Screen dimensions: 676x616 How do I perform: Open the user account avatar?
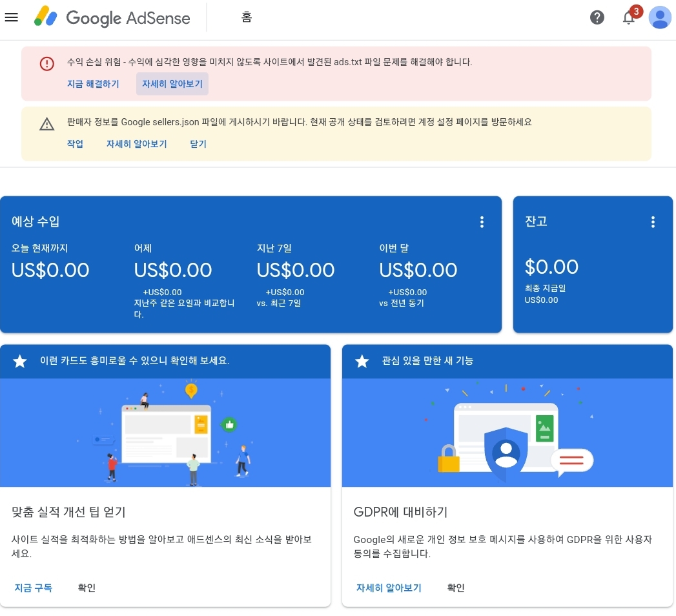[x=660, y=17]
